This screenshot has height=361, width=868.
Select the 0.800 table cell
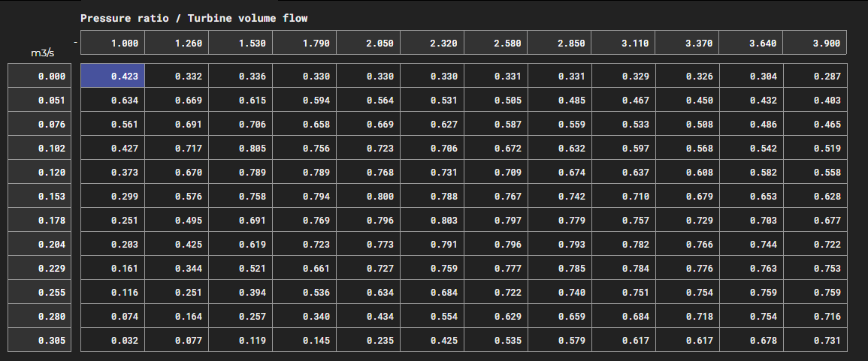[x=368, y=196]
